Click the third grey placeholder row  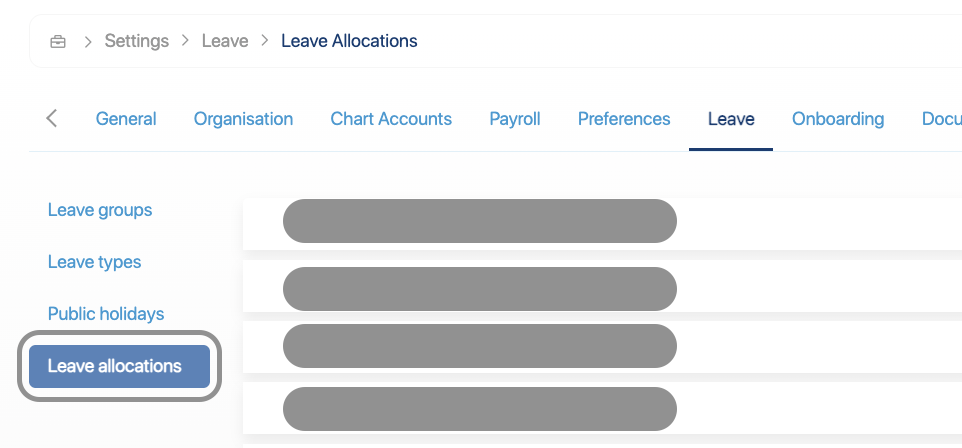(x=480, y=347)
